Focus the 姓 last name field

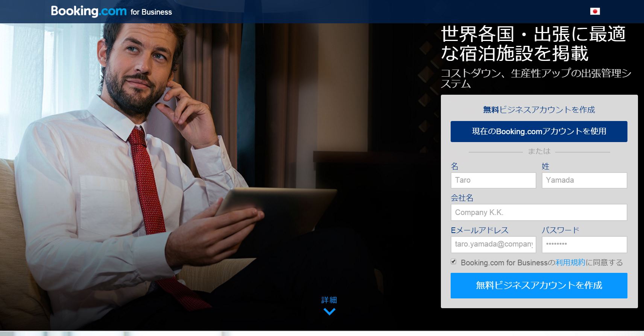tap(584, 180)
